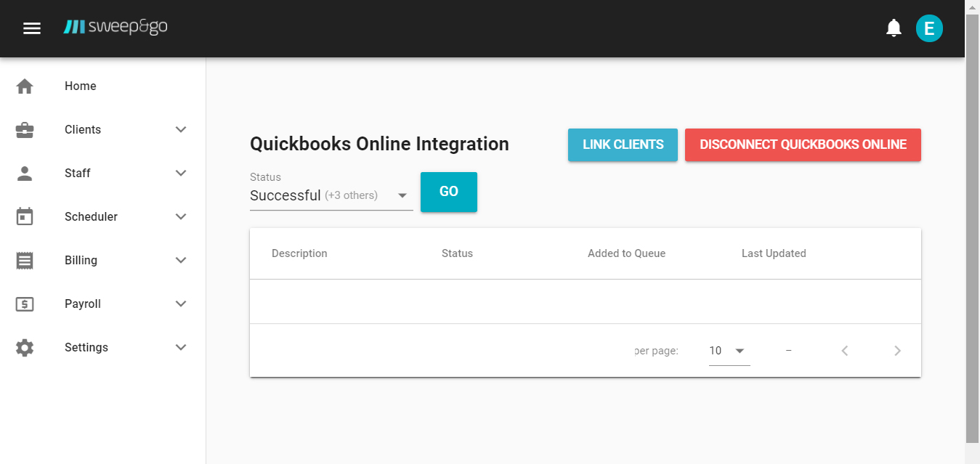Go to the next results page
This screenshot has width=980, height=464.
point(897,350)
